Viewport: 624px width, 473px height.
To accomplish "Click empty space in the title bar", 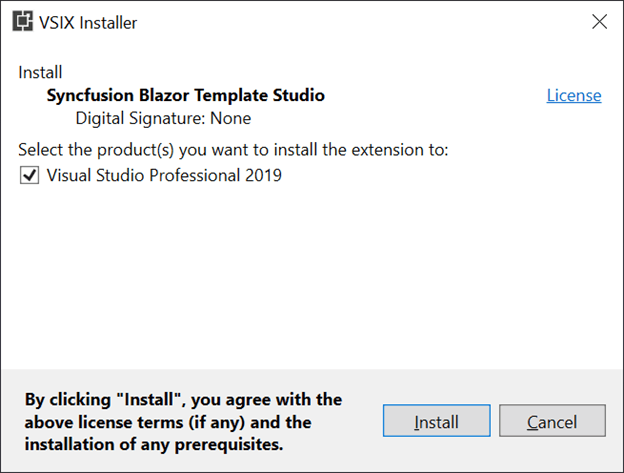I will (350, 22).
